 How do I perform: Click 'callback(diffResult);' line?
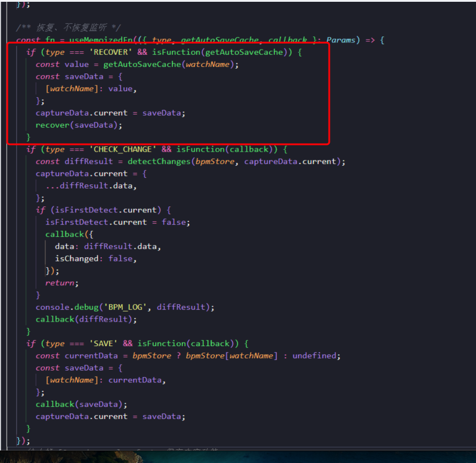pyautogui.click(x=86, y=319)
